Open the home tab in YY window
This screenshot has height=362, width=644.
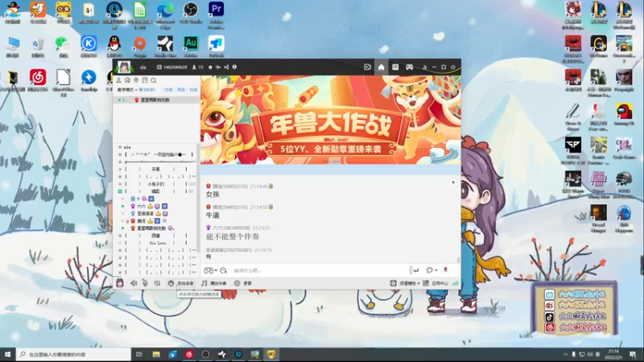pos(381,68)
